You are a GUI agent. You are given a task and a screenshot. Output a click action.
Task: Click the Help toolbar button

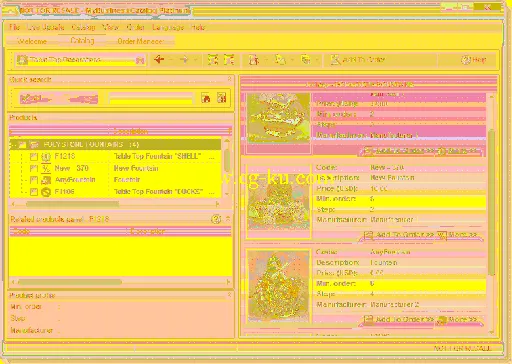pos(473,60)
